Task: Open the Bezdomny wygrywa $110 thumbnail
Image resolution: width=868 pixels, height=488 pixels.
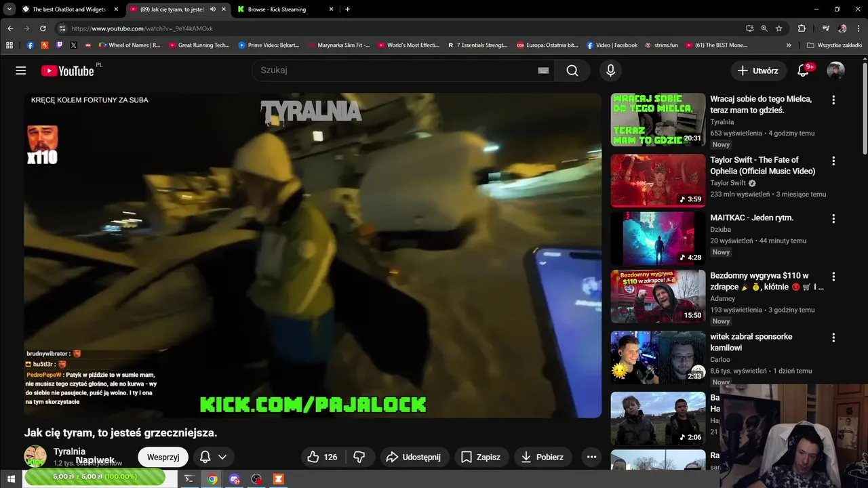Action: (x=658, y=296)
